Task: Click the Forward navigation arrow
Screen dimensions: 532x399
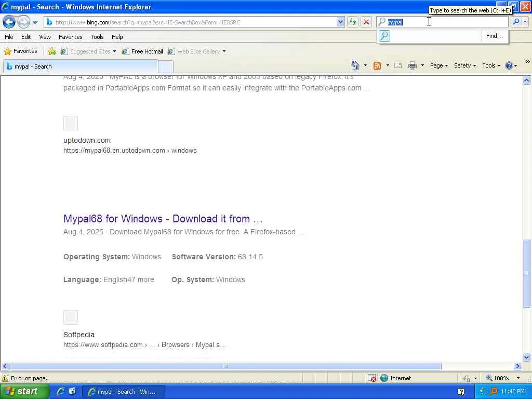Action: tap(23, 22)
